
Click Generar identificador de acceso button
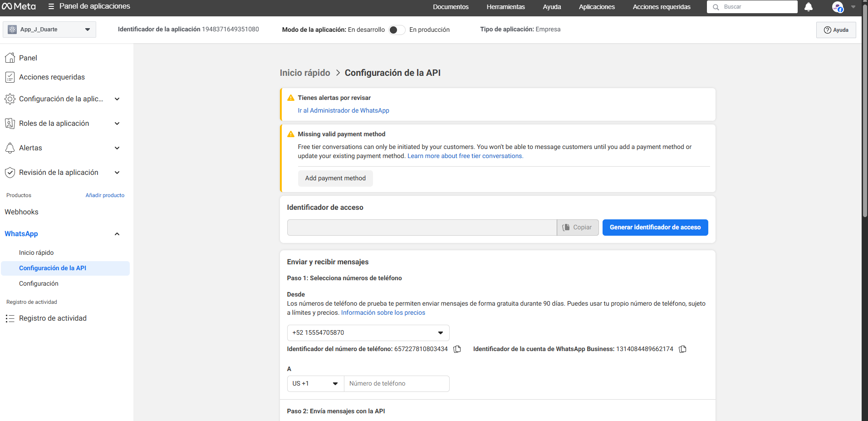655,228
